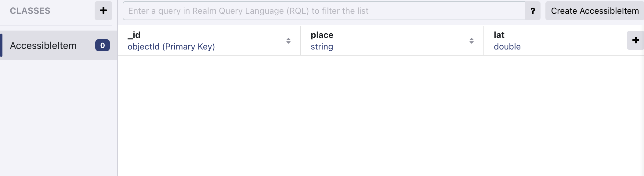Click the string type label under place
The image size is (644, 176).
point(322,46)
